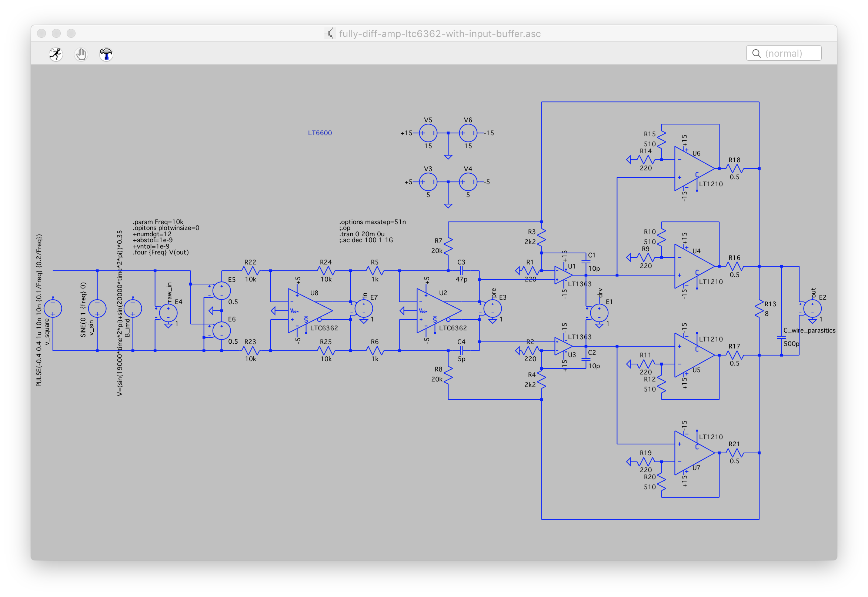
Task: Click the .param Freq=10k directive text
Action: pyautogui.click(x=158, y=222)
